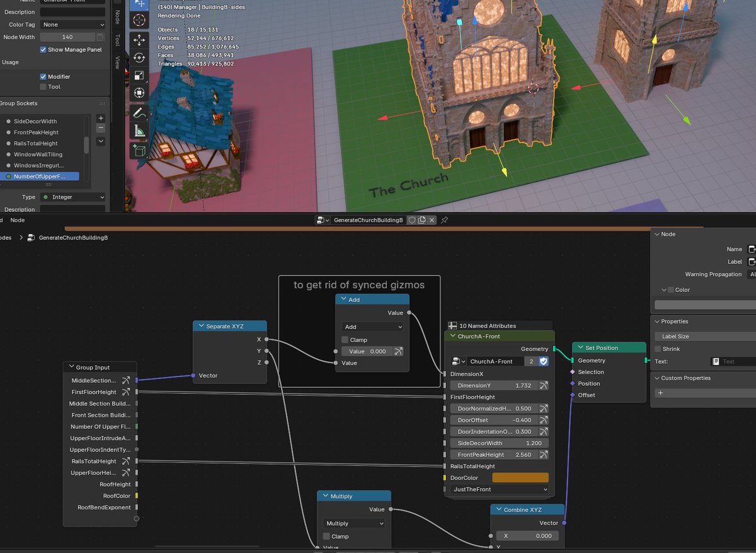Toggle gizmo icon beside FirstFloorHeight in Group Input
This screenshot has width=756, height=553.
pos(126,392)
